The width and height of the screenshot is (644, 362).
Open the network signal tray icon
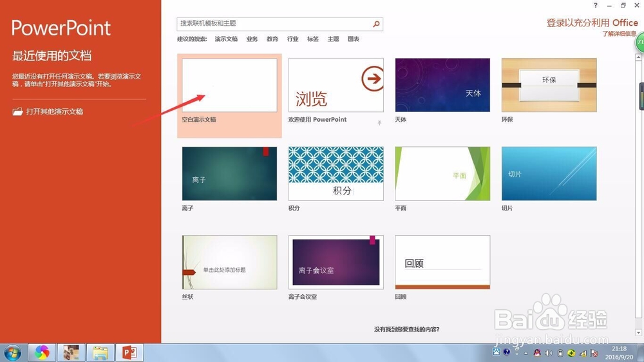click(x=583, y=354)
